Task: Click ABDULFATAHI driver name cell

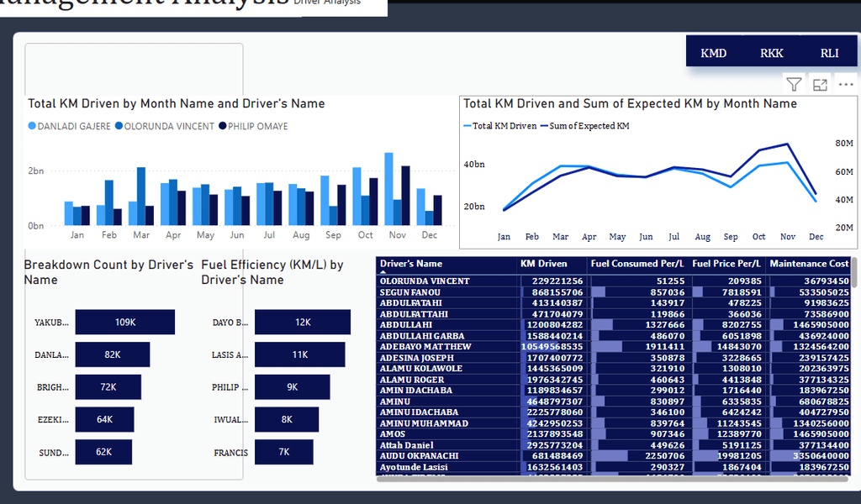Action: coord(410,302)
